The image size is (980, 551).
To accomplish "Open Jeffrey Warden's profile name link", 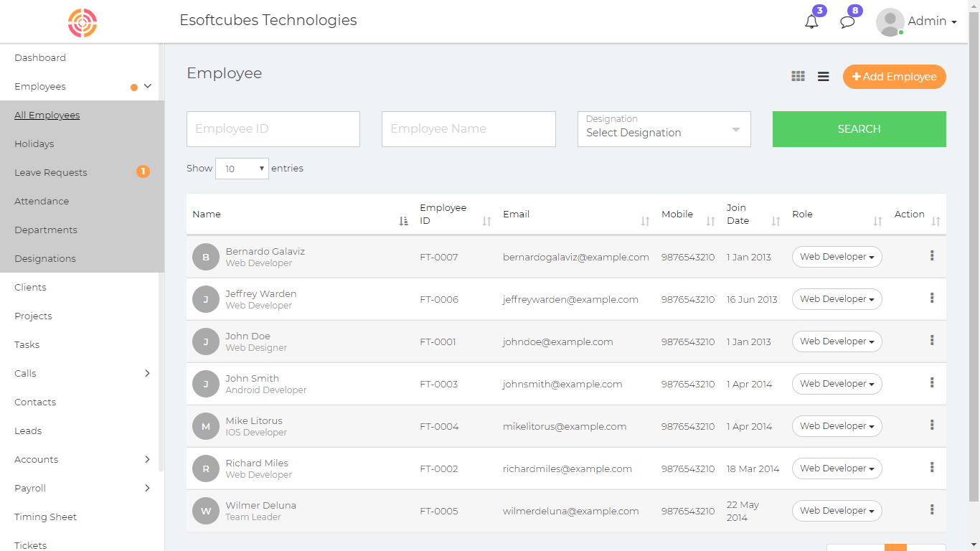I will (x=261, y=293).
